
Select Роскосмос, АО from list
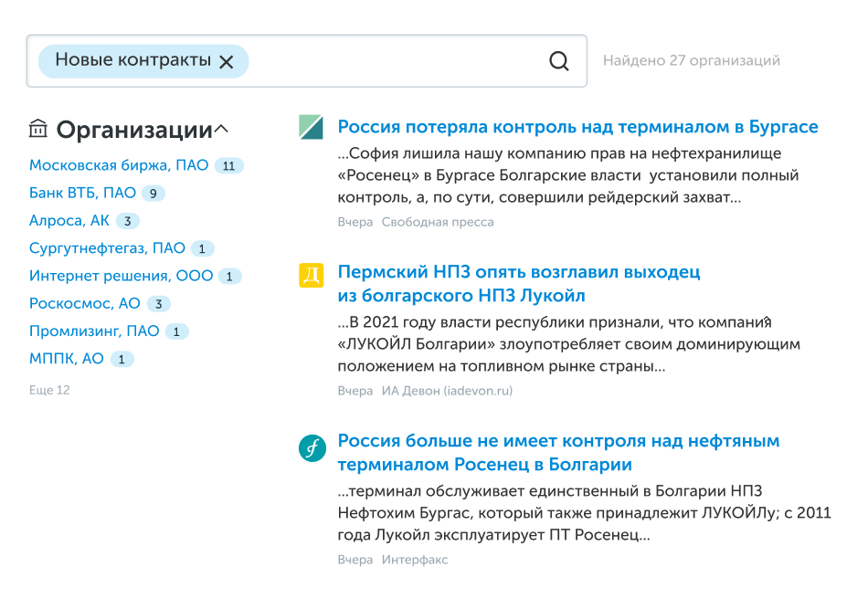pos(85,303)
